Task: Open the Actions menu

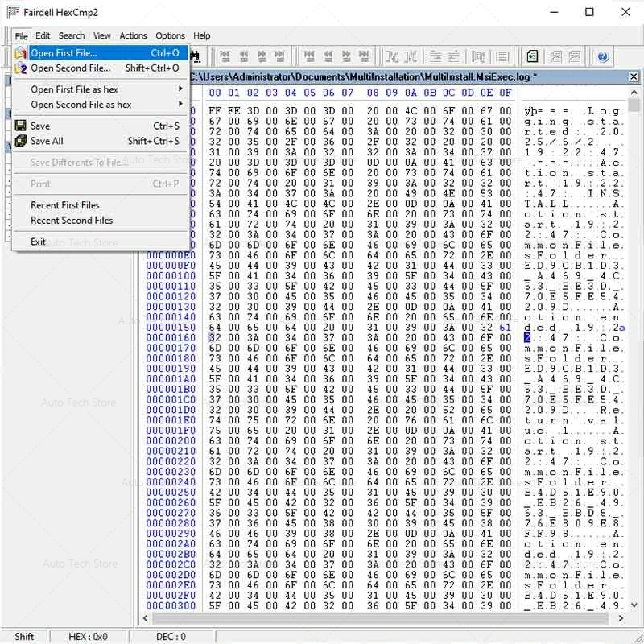Action: coord(133,35)
